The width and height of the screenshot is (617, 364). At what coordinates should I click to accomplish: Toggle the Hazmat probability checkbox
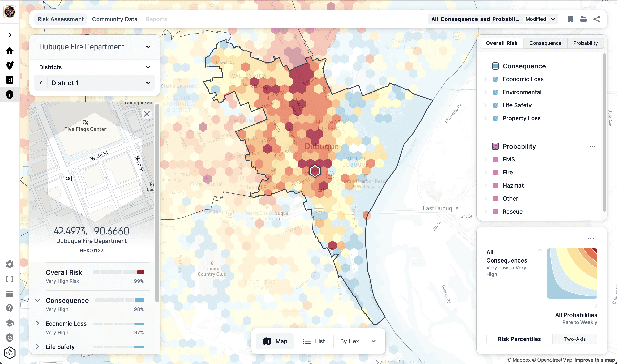[495, 185]
